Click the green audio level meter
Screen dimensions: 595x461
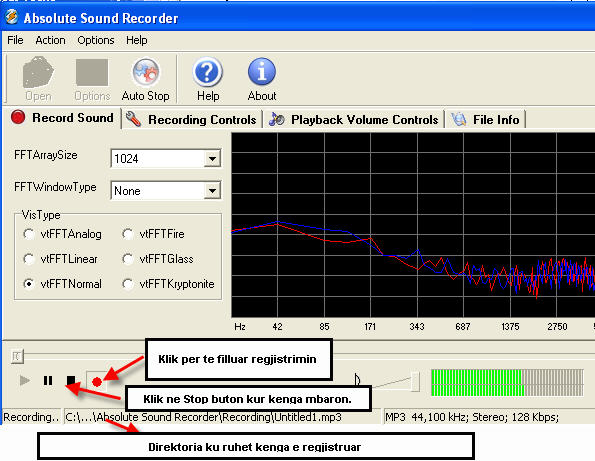pyautogui.click(x=507, y=382)
